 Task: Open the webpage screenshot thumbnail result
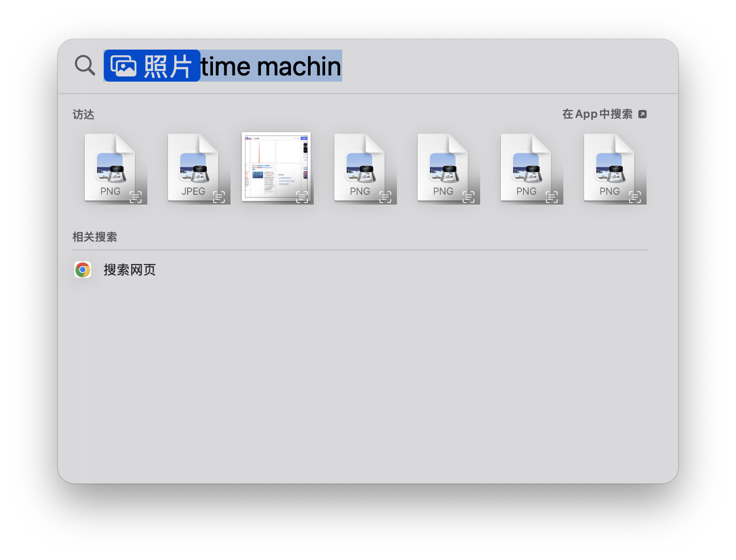[x=276, y=167]
